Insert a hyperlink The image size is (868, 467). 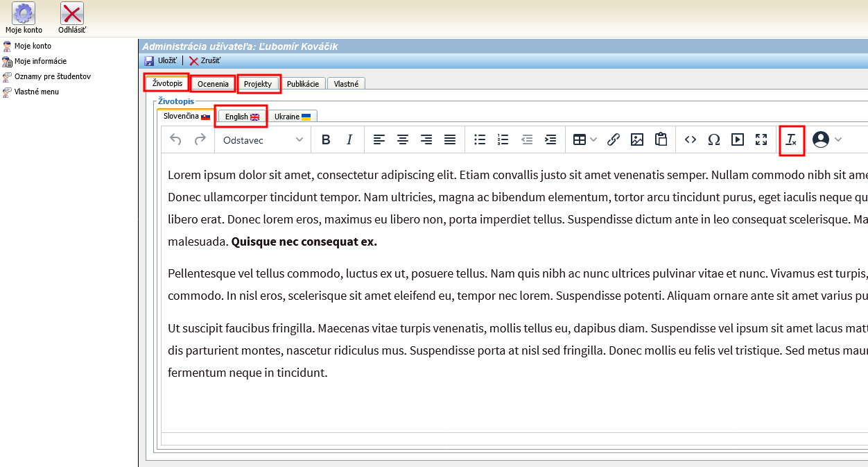click(x=614, y=139)
